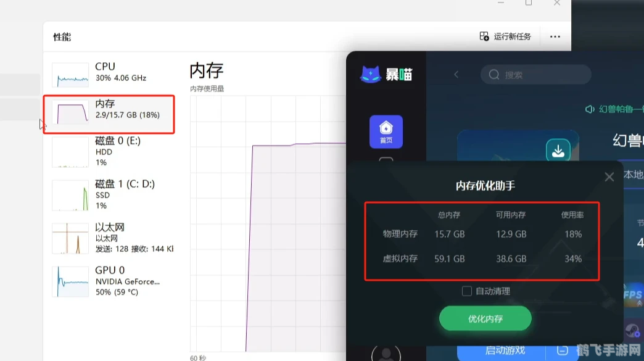
Task: Close the 内存优化助手 dialog
Action: click(x=609, y=176)
